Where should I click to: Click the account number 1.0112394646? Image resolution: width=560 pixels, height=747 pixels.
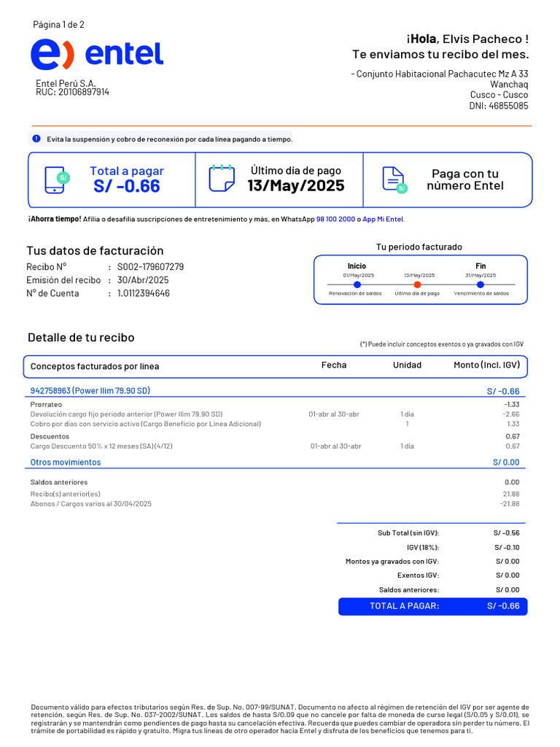click(144, 293)
